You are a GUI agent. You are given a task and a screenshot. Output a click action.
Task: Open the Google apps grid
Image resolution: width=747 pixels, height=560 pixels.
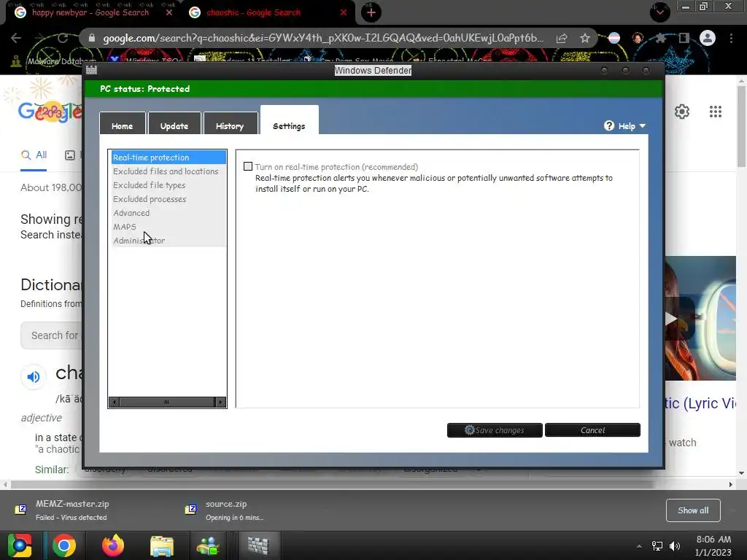click(716, 112)
